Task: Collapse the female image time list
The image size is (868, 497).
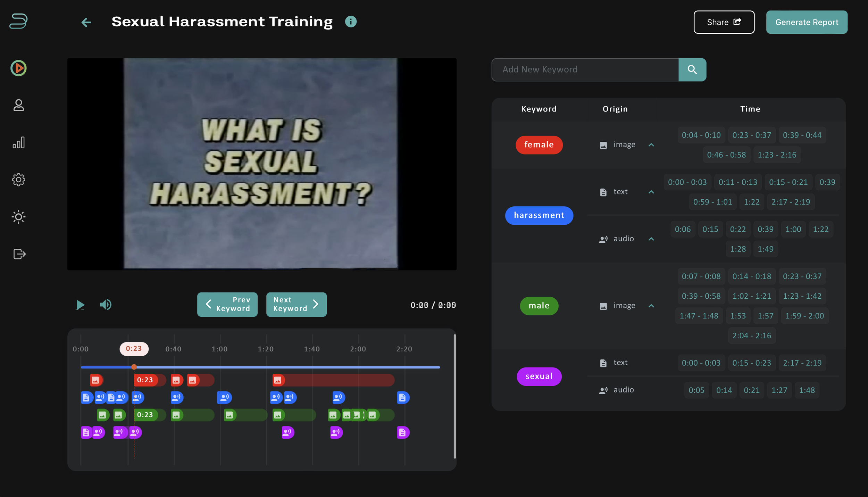Action: 651,145
